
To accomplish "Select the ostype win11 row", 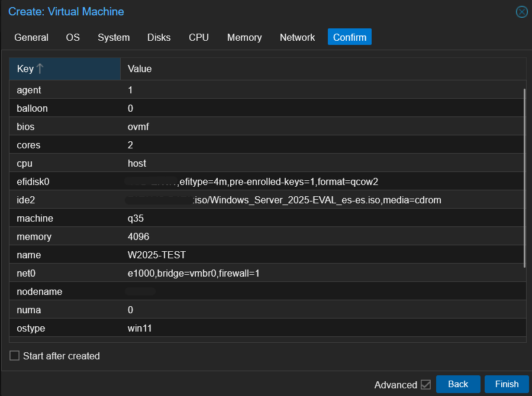I will tap(266, 328).
